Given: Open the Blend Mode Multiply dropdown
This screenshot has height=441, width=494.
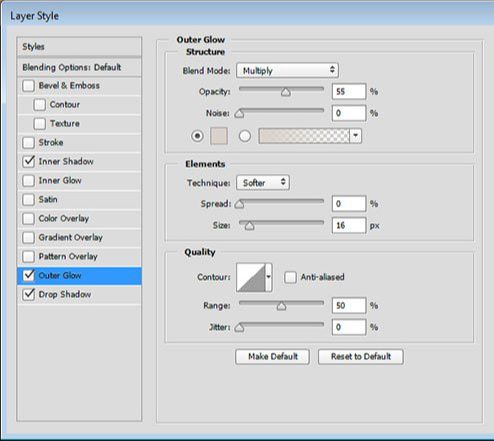Looking at the screenshot, I should 287,71.
